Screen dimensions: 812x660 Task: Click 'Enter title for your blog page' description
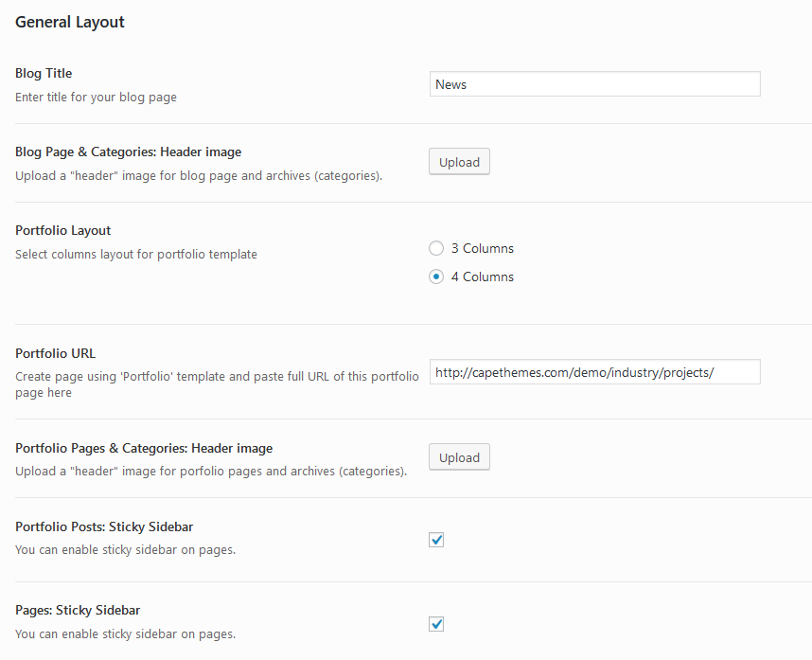click(96, 97)
